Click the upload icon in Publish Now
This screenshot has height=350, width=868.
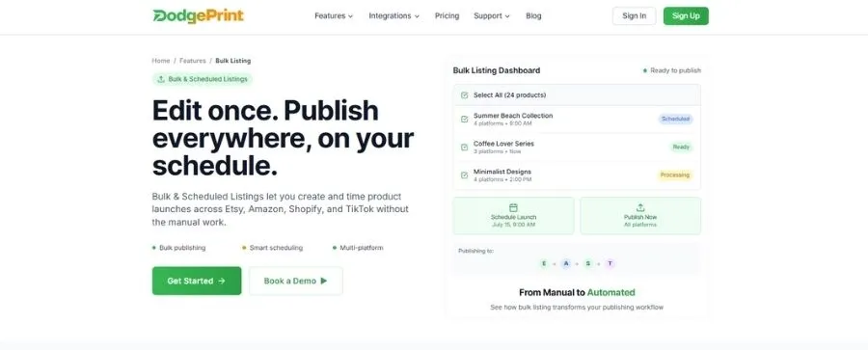click(x=640, y=207)
